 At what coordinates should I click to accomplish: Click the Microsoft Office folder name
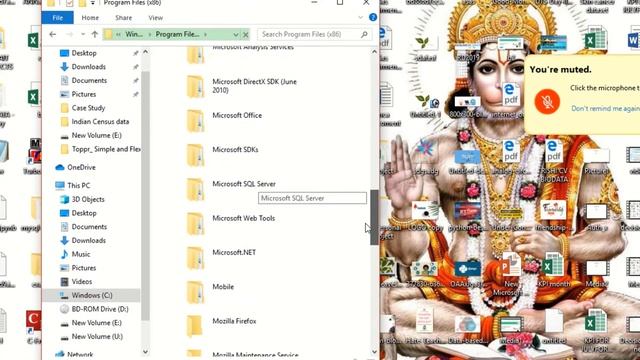coord(237,116)
